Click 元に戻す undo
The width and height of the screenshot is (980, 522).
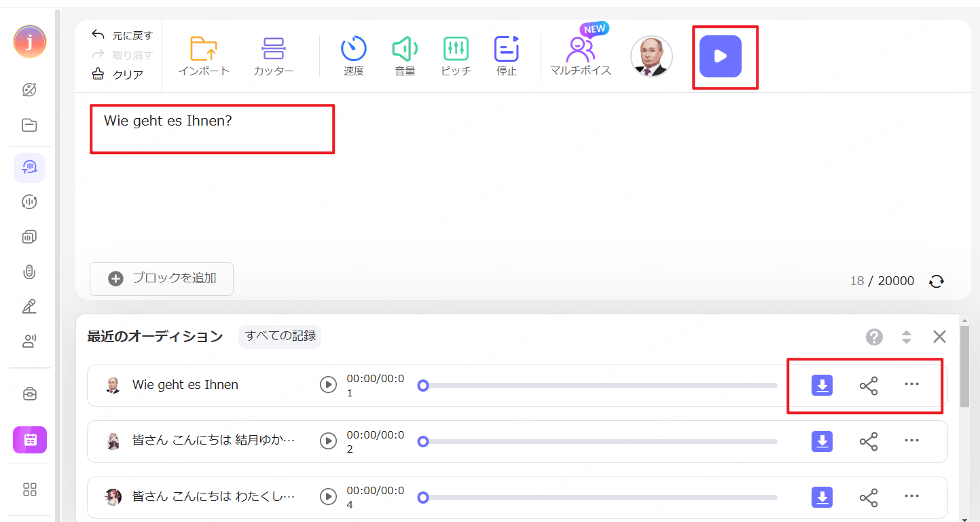(x=123, y=35)
